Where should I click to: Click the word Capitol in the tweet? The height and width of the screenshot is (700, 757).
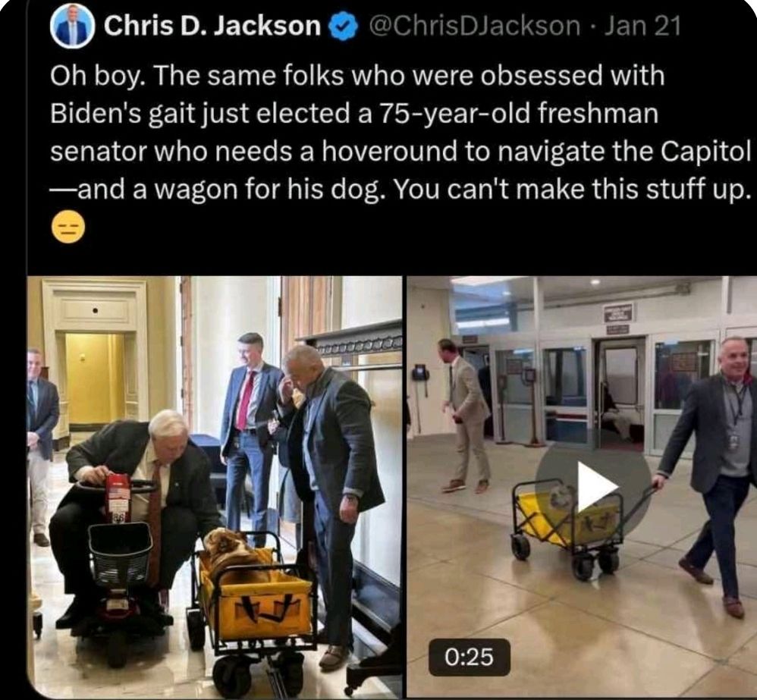coord(705,152)
